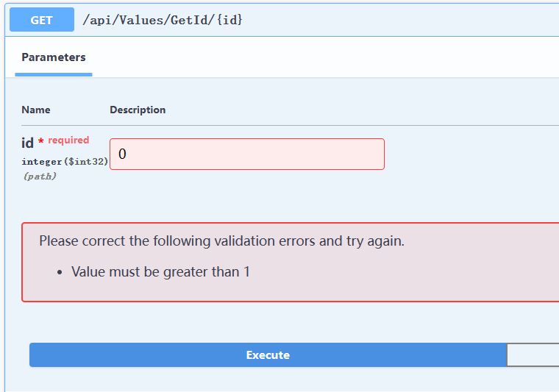Click the bullet before the validation error
559x392 pixels.
(60, 273)
